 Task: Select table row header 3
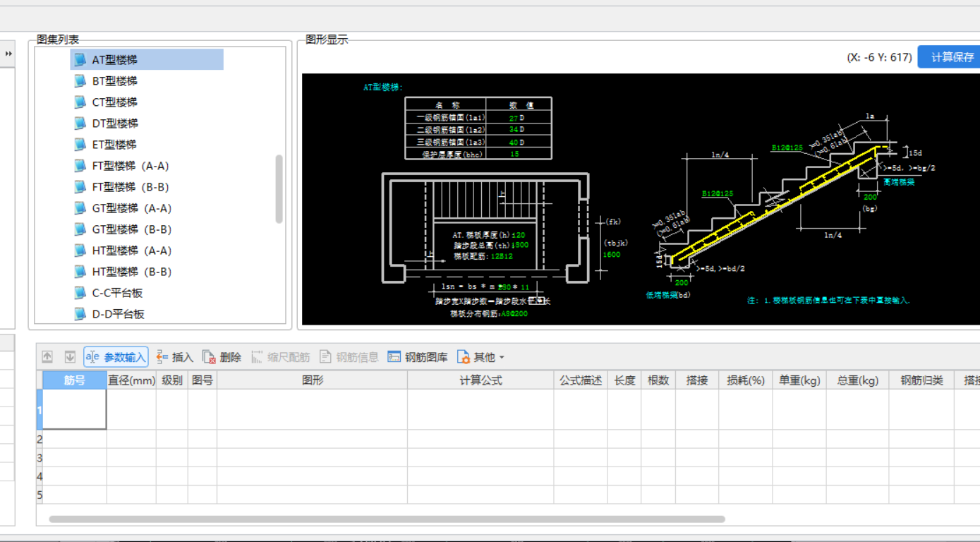[40, 458]
